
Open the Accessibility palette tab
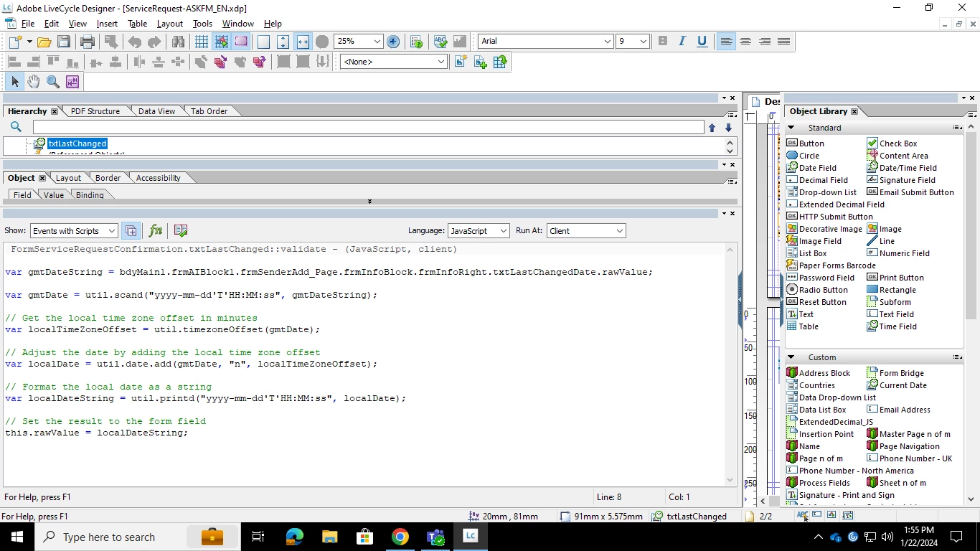(x=158, y=178)
